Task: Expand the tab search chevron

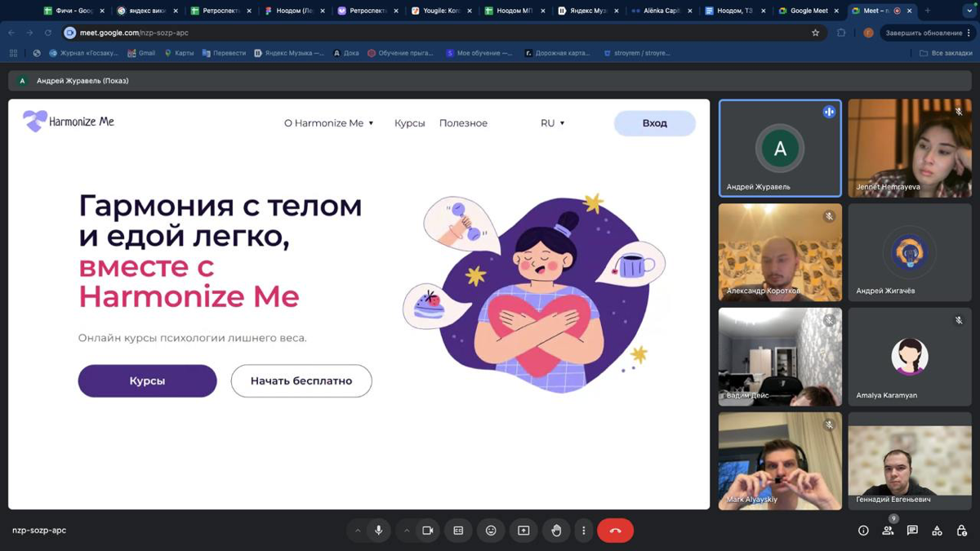Action: 969,11
